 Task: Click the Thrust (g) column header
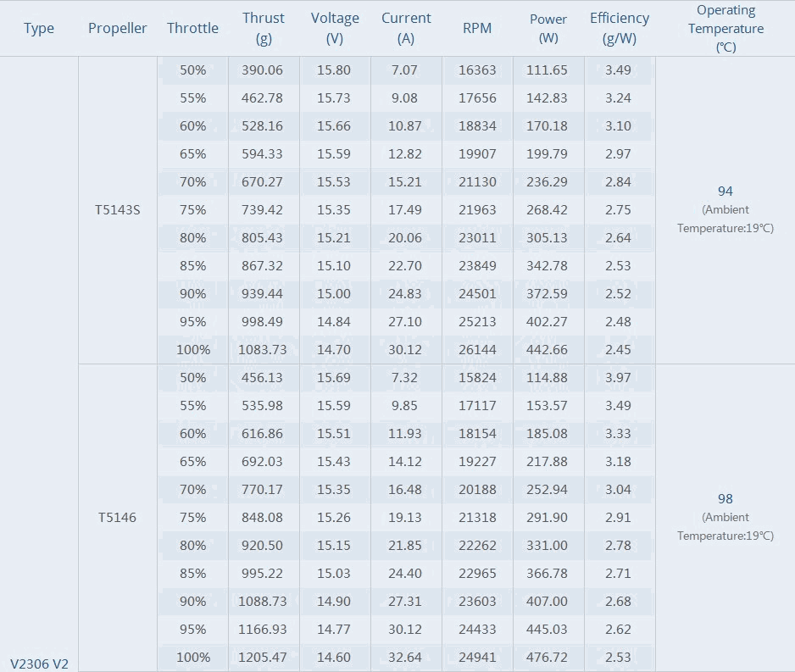[x=263, y=28]
